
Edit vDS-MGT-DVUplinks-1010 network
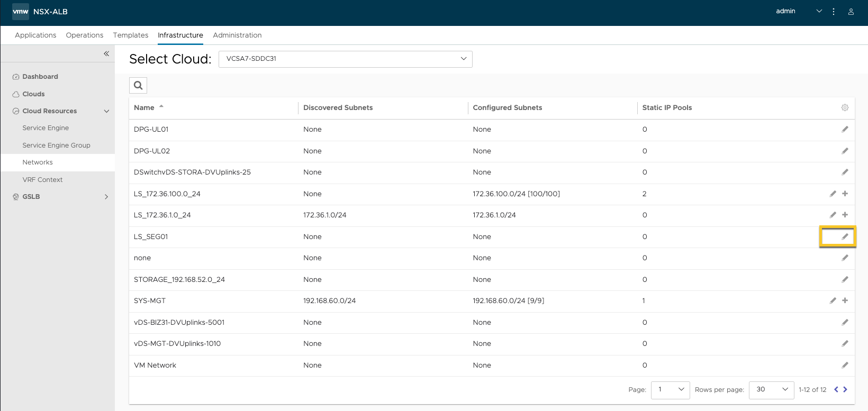(x=845, y=343)
